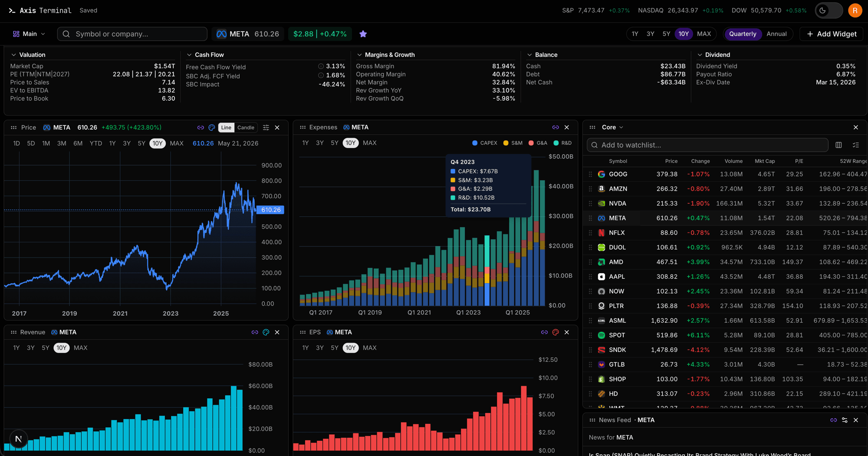Toggle G&A series in Expenses legend
The height and width of the screenshot is (456, 868).
click(538, 143)
